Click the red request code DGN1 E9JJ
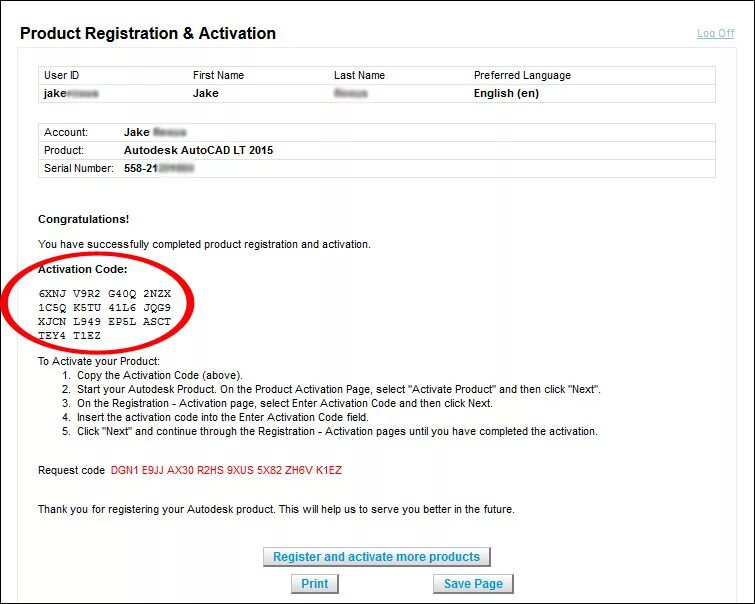This screenshot has width=755, height=604. point(226,470)
